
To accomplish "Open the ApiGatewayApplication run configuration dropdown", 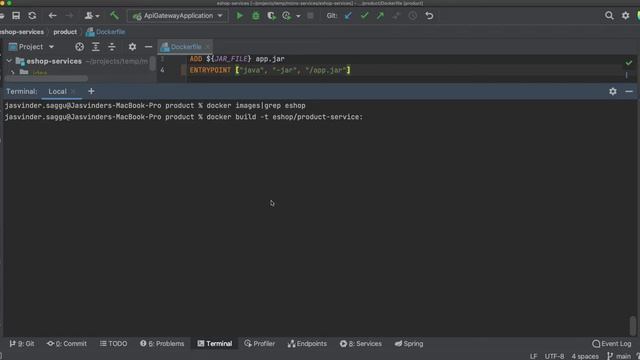I will coord(178,16).
